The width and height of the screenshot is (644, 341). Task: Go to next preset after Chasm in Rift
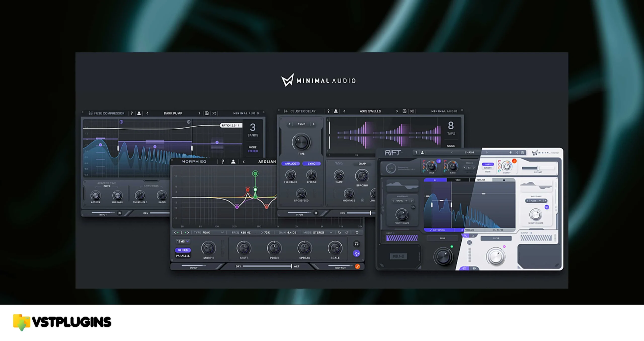click(487, 153)
